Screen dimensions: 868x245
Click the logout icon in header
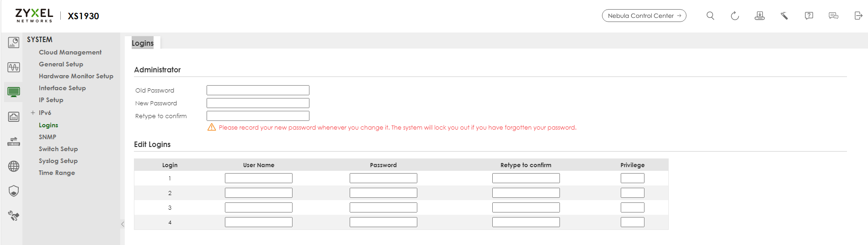(x=858, y=16)
